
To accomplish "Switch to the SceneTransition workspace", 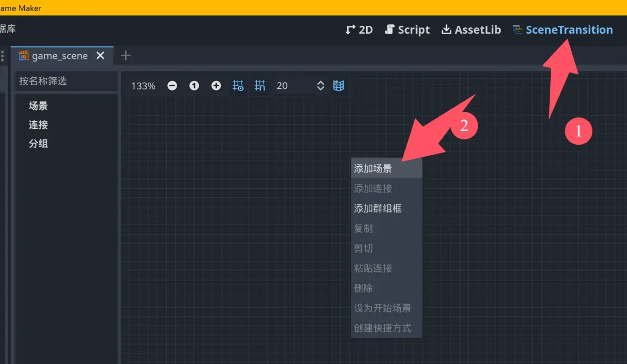I will [x=563, y=30].
